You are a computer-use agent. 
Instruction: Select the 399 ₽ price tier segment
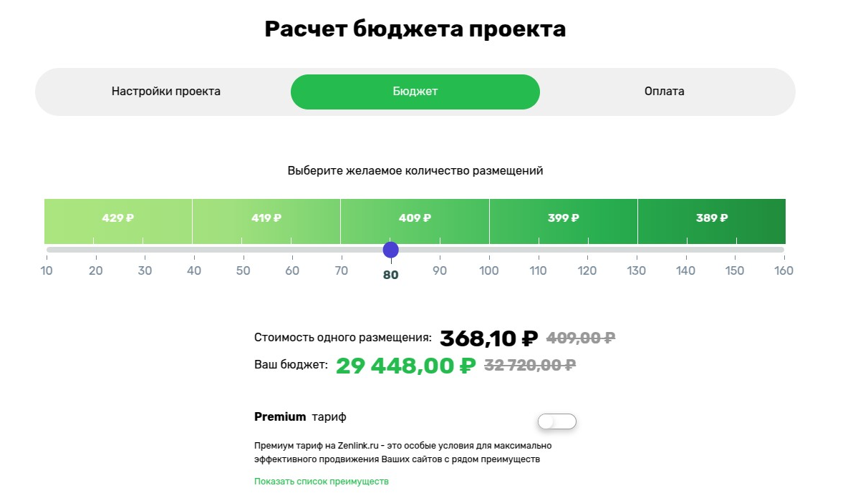562,218
